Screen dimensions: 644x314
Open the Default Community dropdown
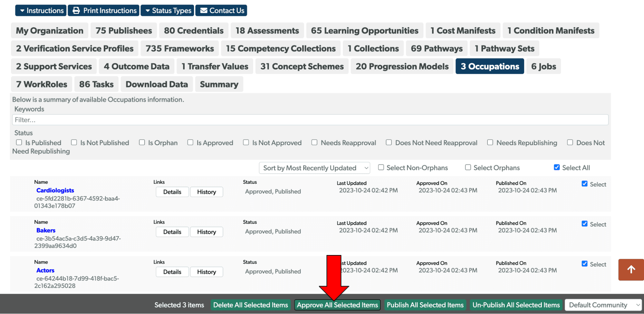pos(603,305)
